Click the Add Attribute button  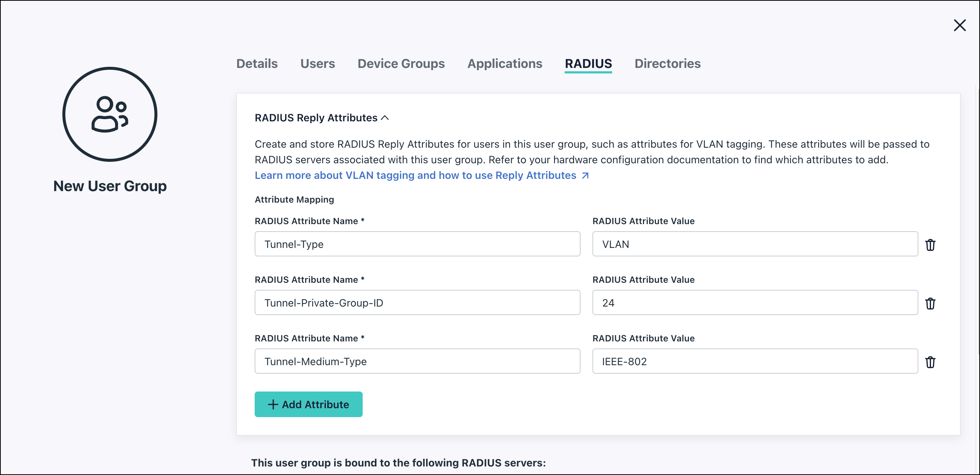(308, 404)
